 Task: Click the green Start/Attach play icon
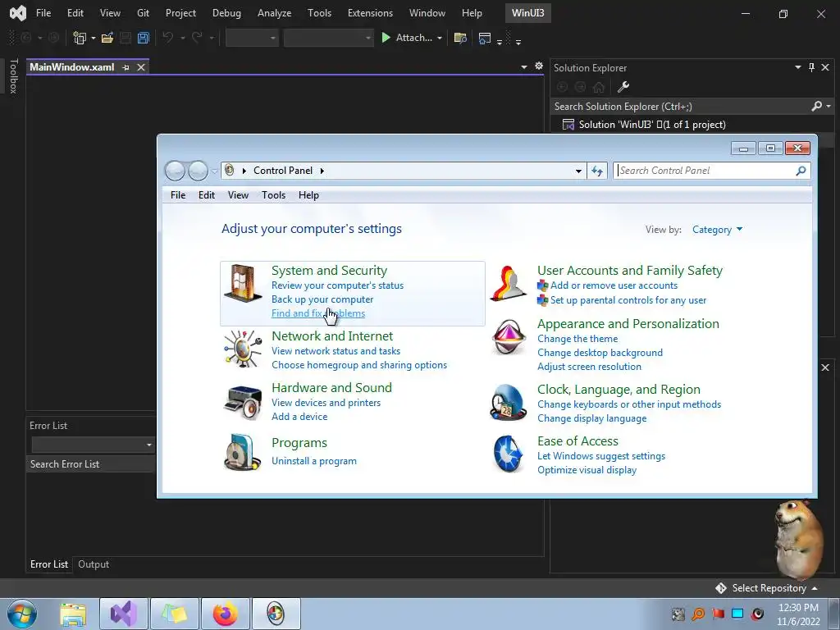pyautogui.click(x=386, y=38)
